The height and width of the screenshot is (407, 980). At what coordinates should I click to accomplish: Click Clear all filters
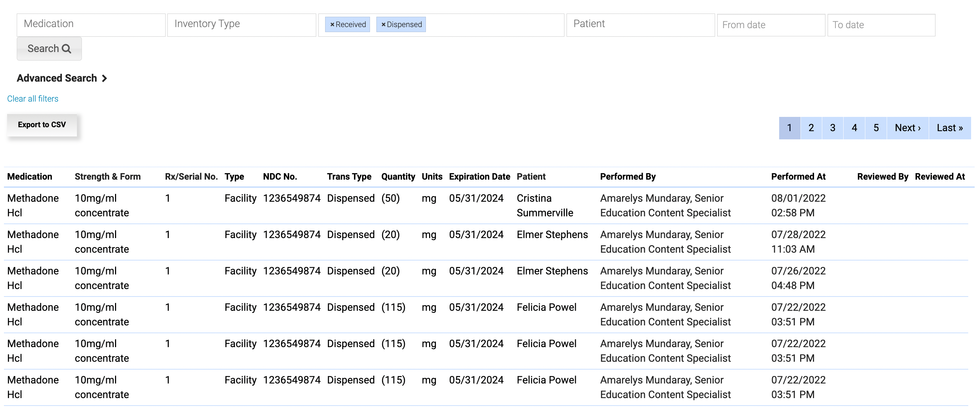click(x=32, y=99)
